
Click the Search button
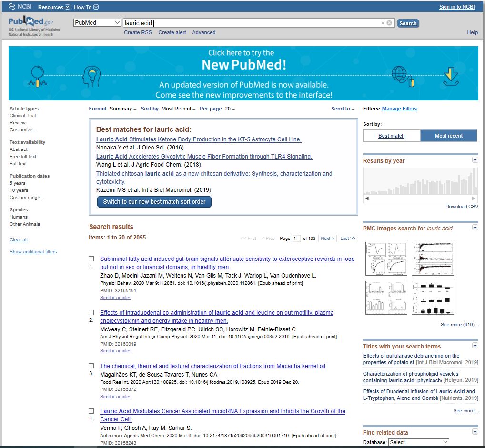408,23
